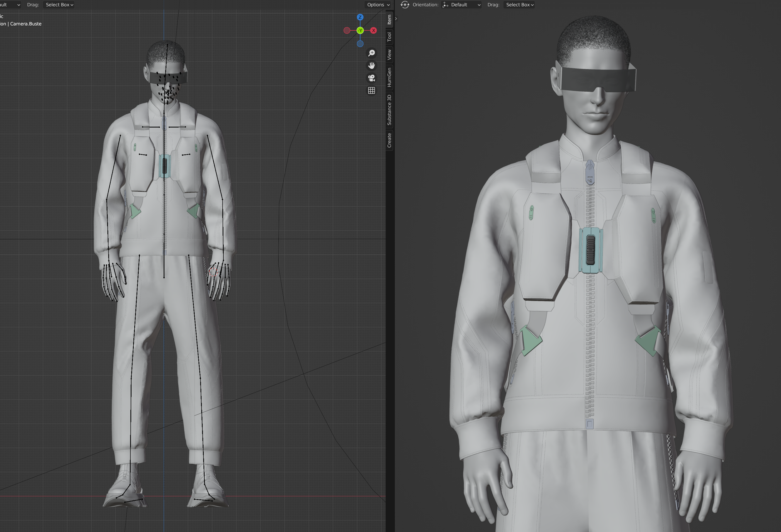Click the zoom view magnifier icon
Viewport: 781px width, 532px height.
click(x=371, y=53)
